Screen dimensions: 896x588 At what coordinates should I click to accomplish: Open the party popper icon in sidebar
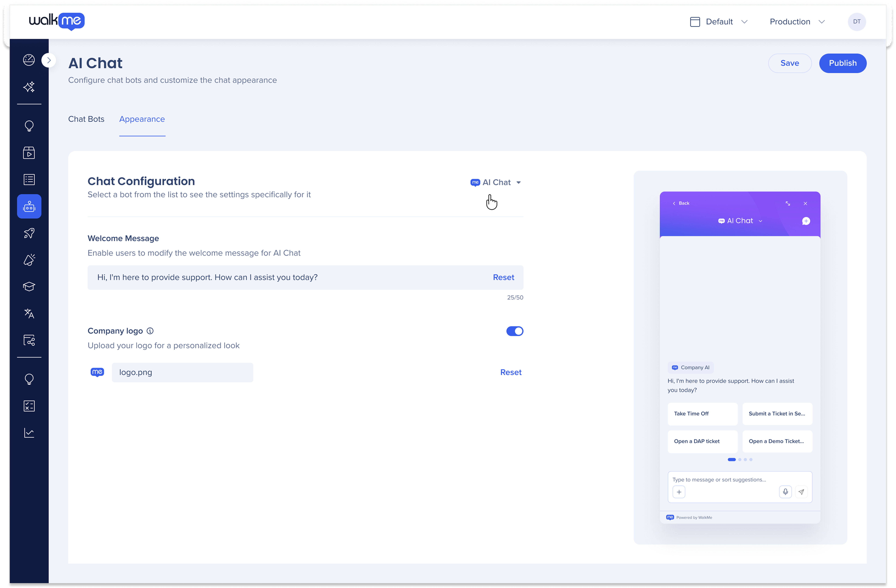[29, 260]
